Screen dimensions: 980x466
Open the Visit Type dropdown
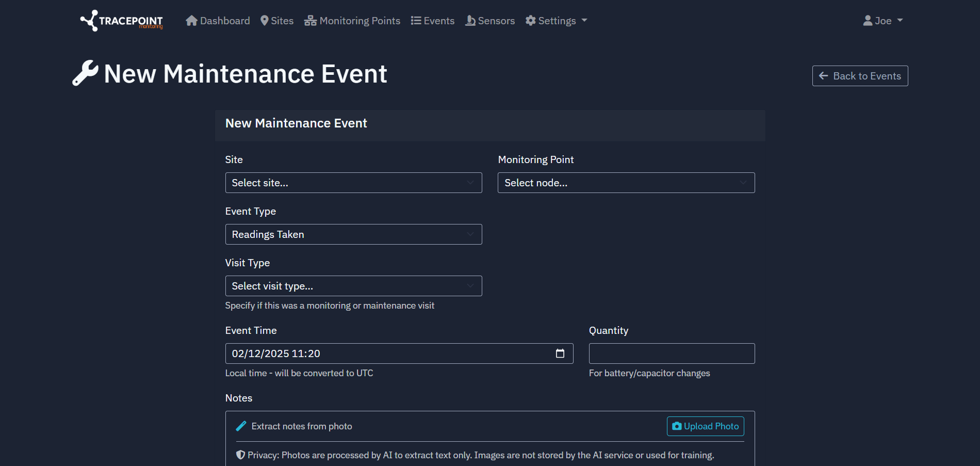[x=353, y=286]
